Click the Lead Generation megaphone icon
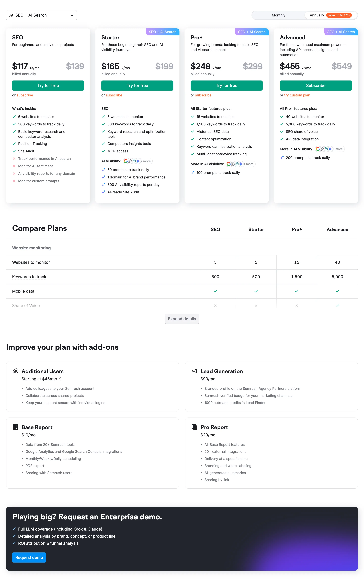Image resolution: width=364 pixels, height=588 pixels. coord(194,371)
